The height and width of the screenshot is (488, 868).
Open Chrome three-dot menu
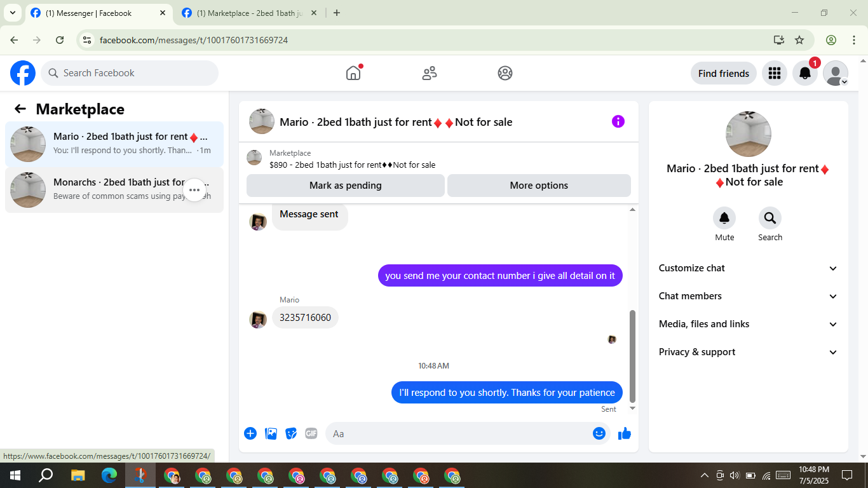[x=854, y=40]
